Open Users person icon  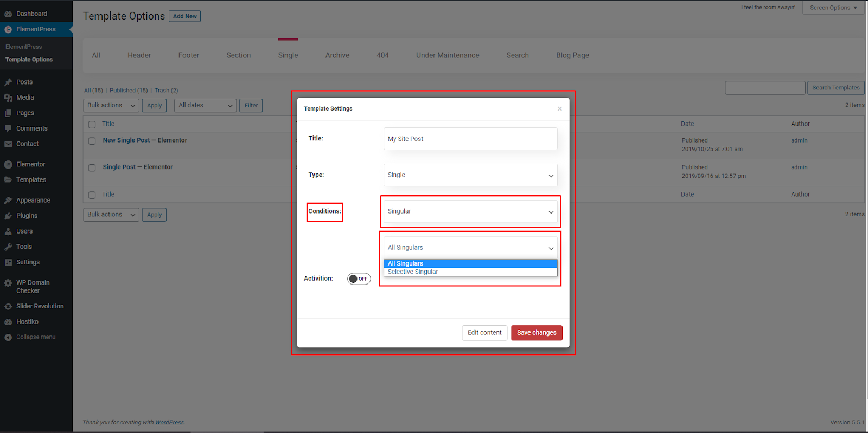click(x=8, y=231)
